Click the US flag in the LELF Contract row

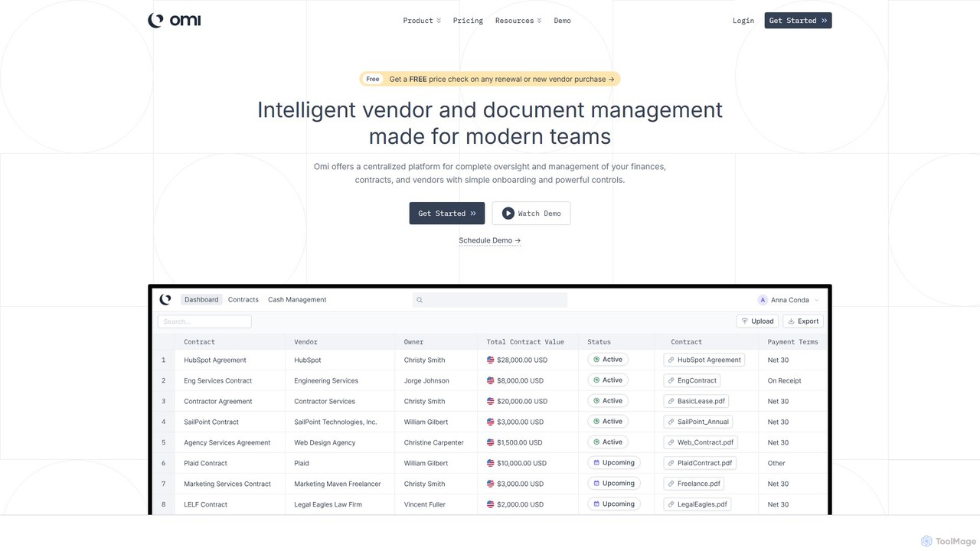491,504
